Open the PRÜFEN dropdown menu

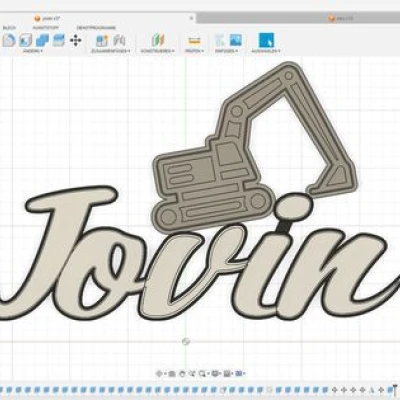point(194,51)
